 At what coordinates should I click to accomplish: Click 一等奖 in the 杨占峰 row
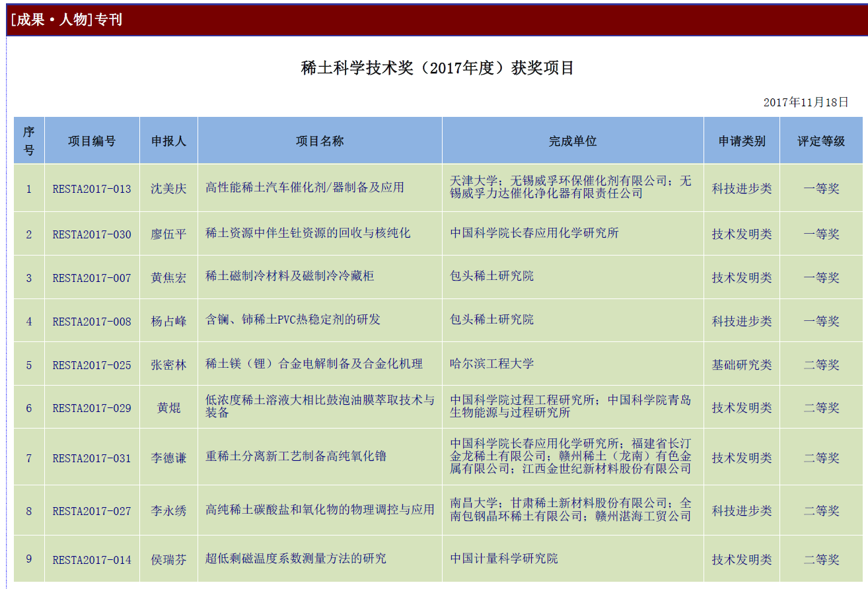tap(821, 322)
